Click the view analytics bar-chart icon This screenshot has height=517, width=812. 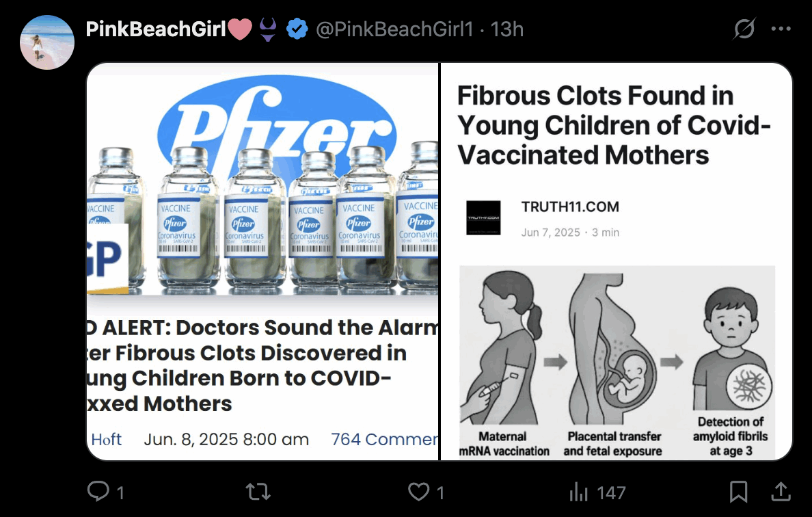click(578, 491)
